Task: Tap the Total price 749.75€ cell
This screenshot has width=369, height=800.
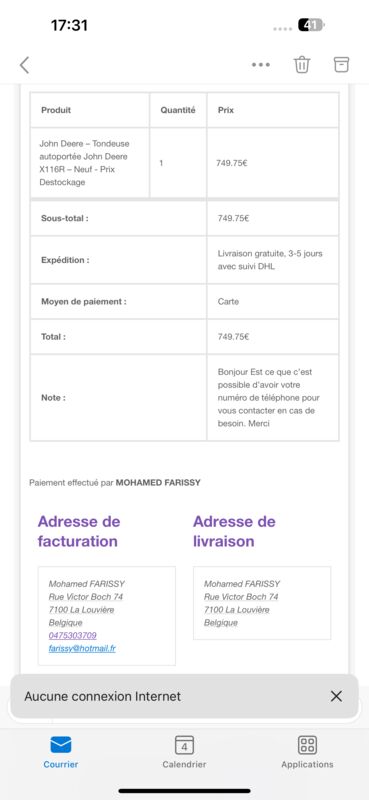Action: click(x=273, y=337)
